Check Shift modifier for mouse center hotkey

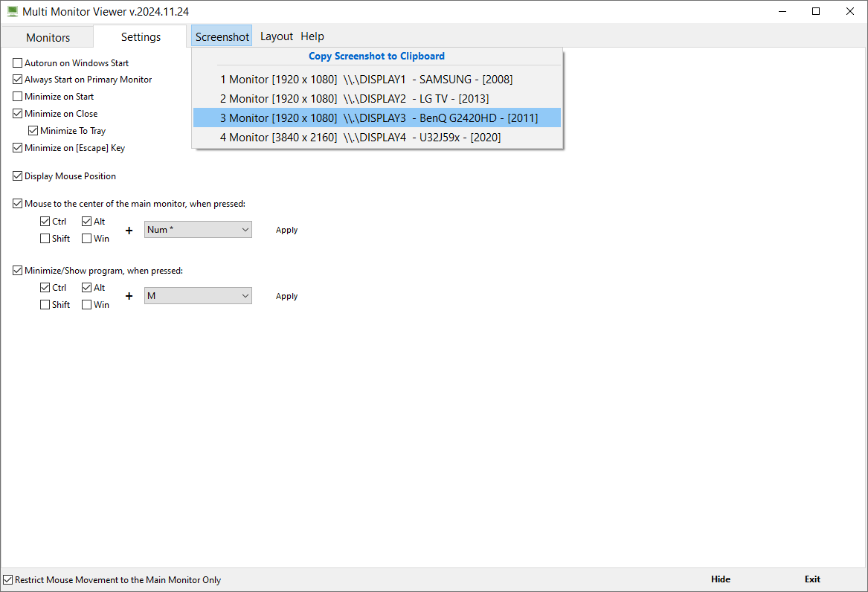click(x=45, y=239)
